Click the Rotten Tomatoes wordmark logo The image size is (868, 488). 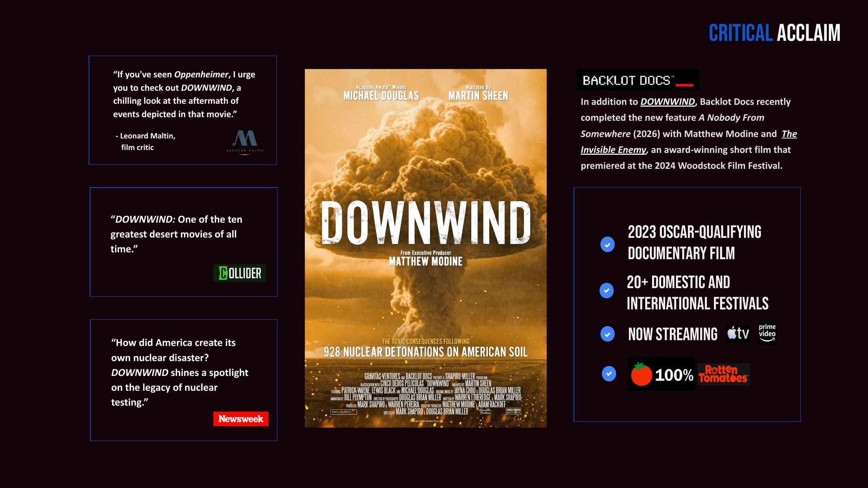724,374
